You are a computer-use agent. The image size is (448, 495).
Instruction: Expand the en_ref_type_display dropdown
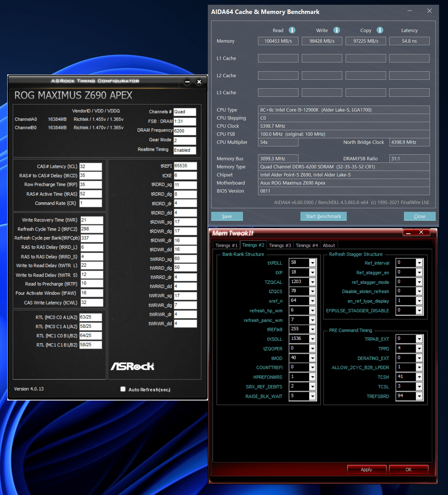pyautogui.click(x=419, y=301)
